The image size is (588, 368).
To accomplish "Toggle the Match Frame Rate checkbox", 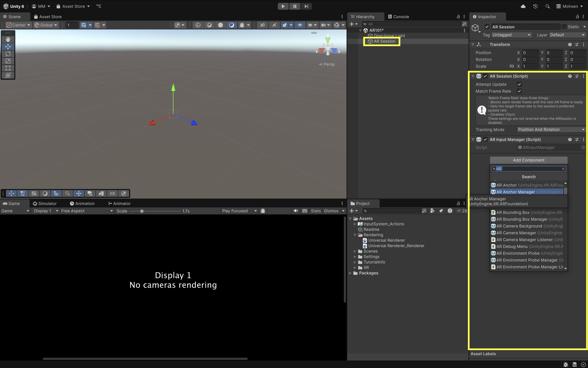I will [x=519, y=91].
